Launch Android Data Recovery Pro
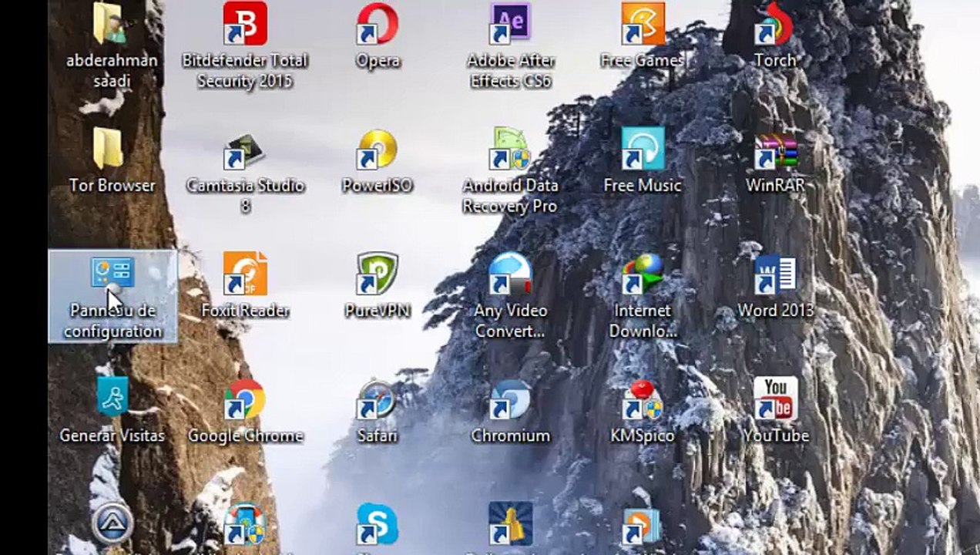The image size is (980, 555). [510, 171]
